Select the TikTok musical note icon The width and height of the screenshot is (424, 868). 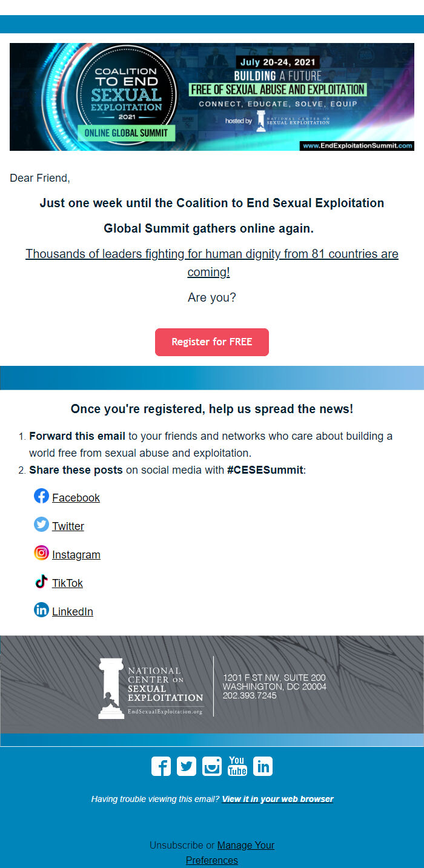(41, 581)
